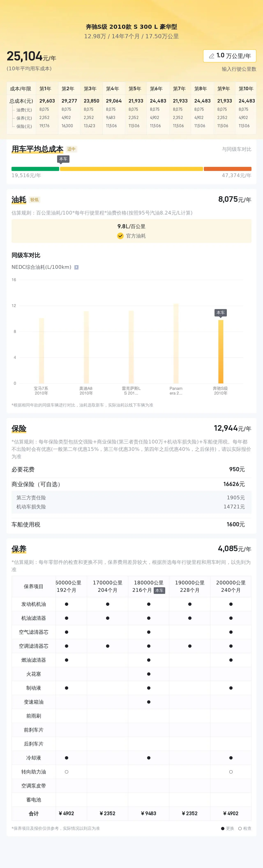Click the 火花塞 dot under 180000公里

click(149, 674)
